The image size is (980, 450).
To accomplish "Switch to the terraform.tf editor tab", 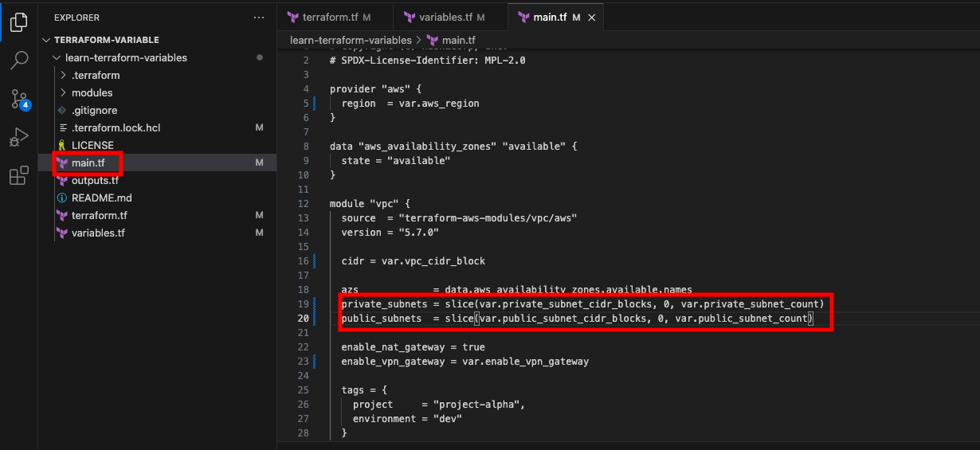I will pos(335,17).
